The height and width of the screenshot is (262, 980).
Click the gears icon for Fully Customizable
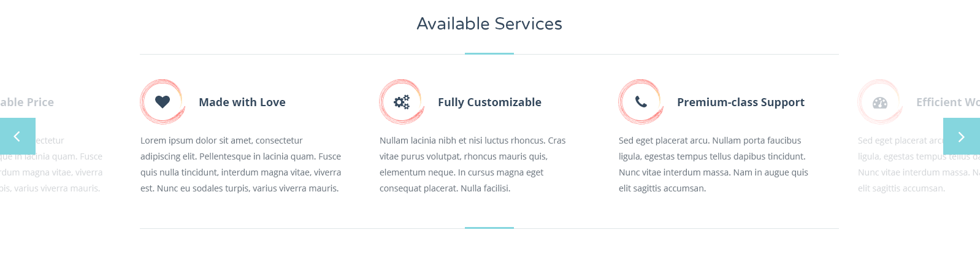click(x=402, y=102)
